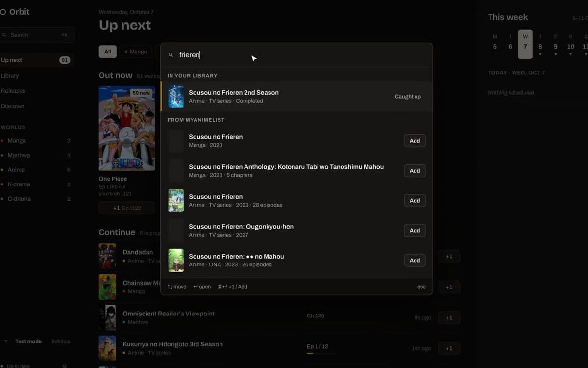
Task: Click Sousou no Frieren 2023 anime thumbnail
Action: coord(176,201)
